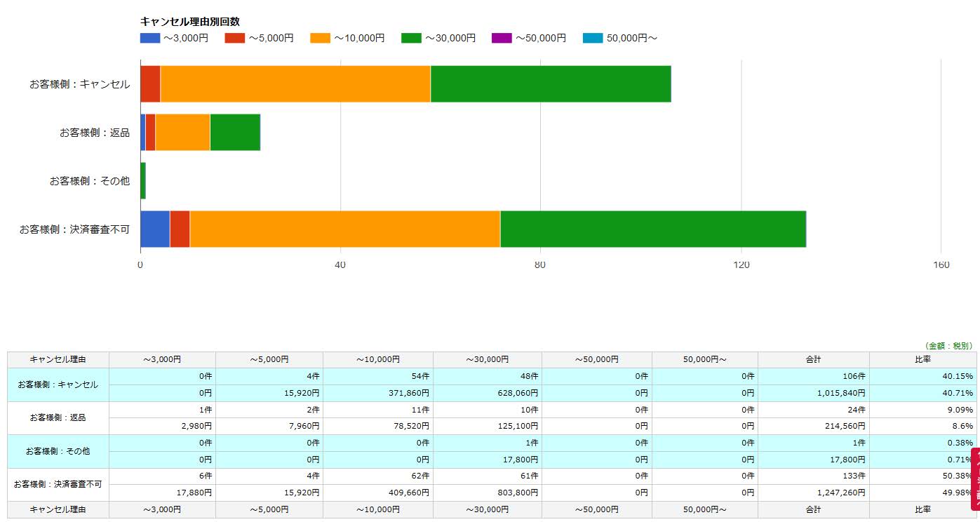Click the small お客様側：その他 green bar
980x522 pixels.
click(143, 180)
